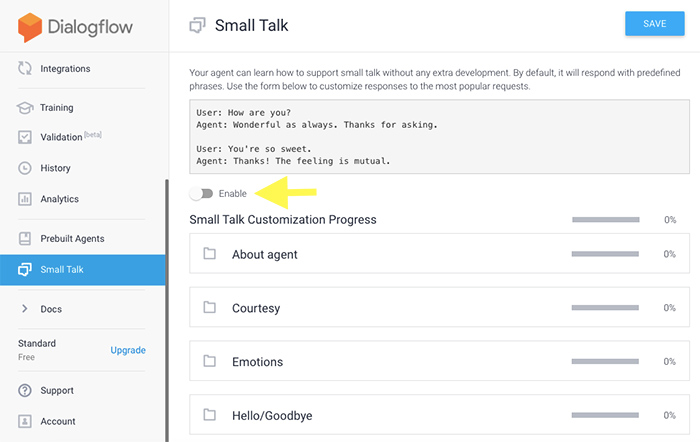Click the sidebar vertical scrollbar
700x442 pixels.
coord(167,310)
